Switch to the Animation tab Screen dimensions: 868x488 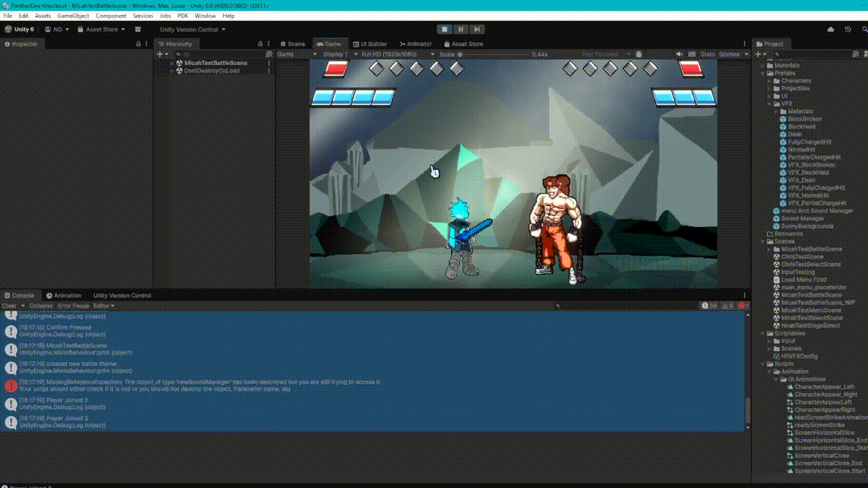coord(64,296)
